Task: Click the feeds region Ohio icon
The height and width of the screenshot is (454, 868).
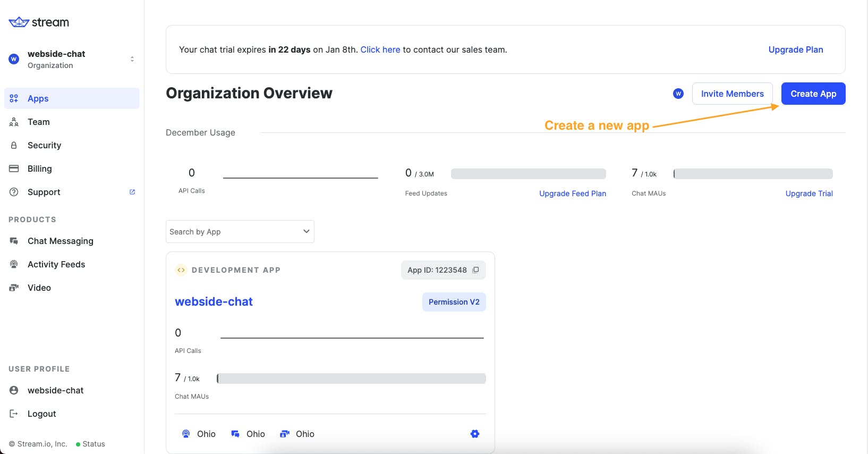Action: [186, 434]
